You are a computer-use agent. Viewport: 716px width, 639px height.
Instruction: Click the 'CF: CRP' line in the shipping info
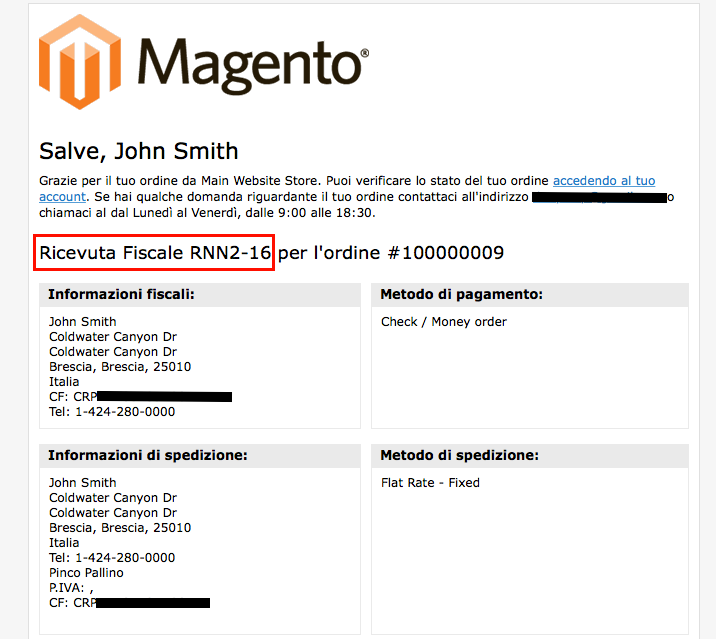click(129, 603)
